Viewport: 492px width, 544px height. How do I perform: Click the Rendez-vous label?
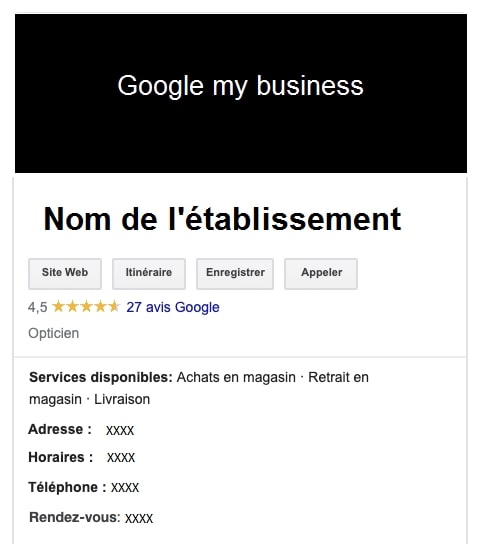coord(75,517)
